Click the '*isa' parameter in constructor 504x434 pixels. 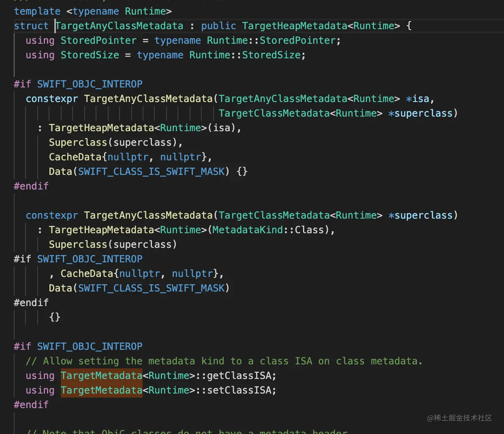click(x=417, y=99)
